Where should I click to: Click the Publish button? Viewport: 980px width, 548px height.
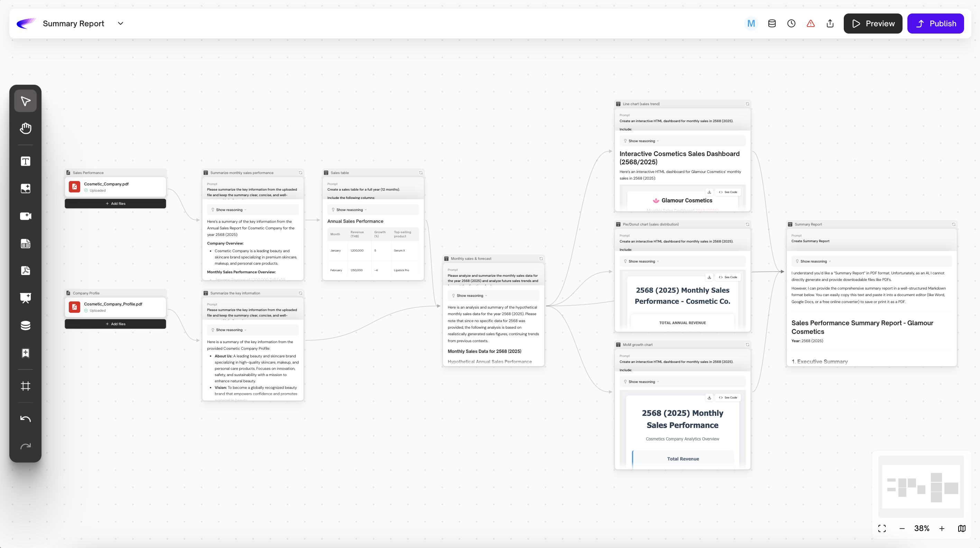[935, 24]
